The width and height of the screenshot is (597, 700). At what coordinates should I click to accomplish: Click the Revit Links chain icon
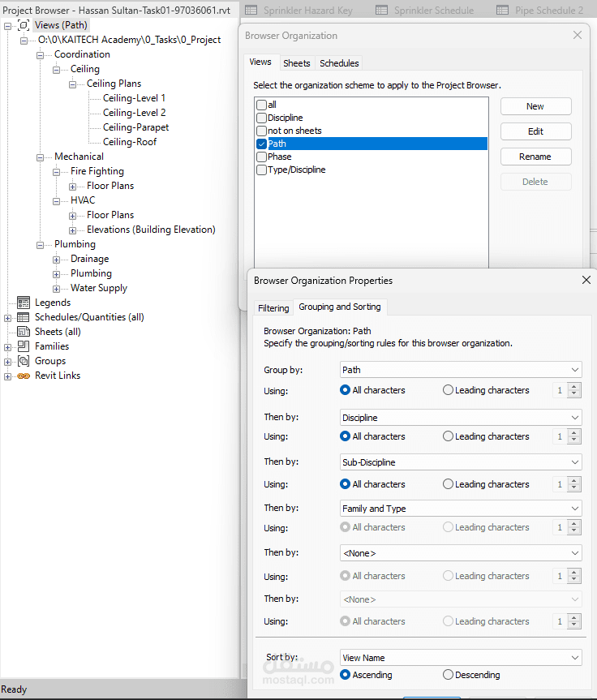click(x=24, y=376)
